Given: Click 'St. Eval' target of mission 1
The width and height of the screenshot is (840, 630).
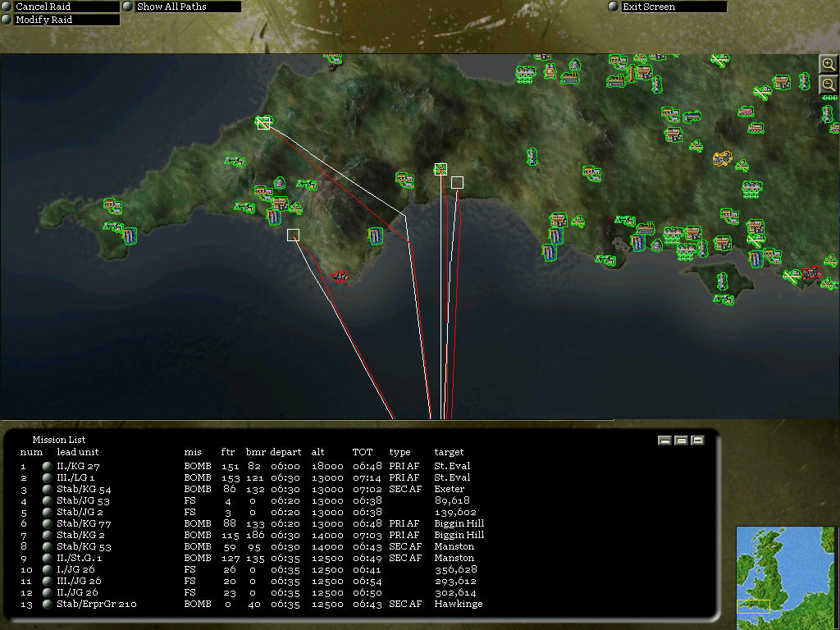Looking at the screenshot, I should (452, 466).
